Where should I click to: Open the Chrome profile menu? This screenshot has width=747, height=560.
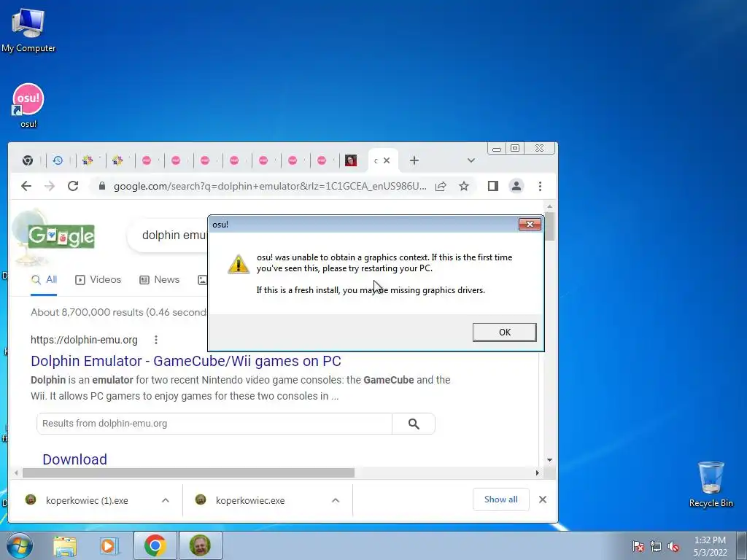(x=516, y=186)
